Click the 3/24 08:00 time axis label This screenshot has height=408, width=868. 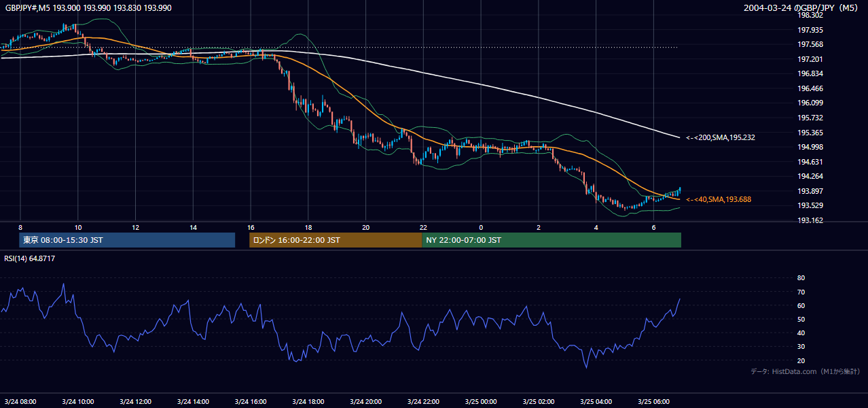pyautogui.click(x=20, y=401)
